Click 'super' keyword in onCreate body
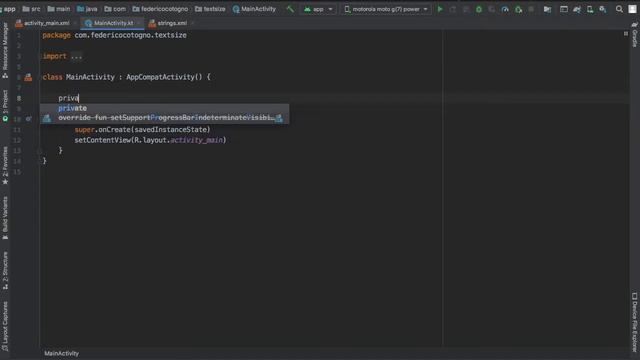Screen dimensions: 640x360 (x=84, y=130)
